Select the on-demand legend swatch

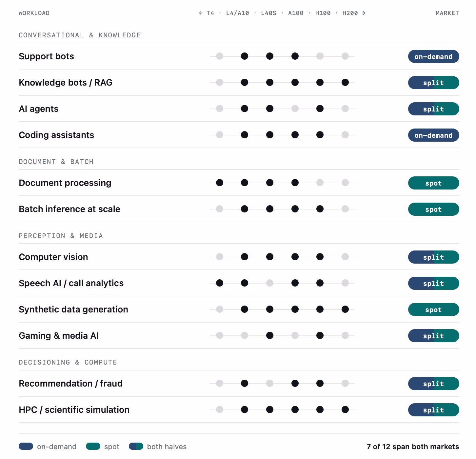click(26, 446)
